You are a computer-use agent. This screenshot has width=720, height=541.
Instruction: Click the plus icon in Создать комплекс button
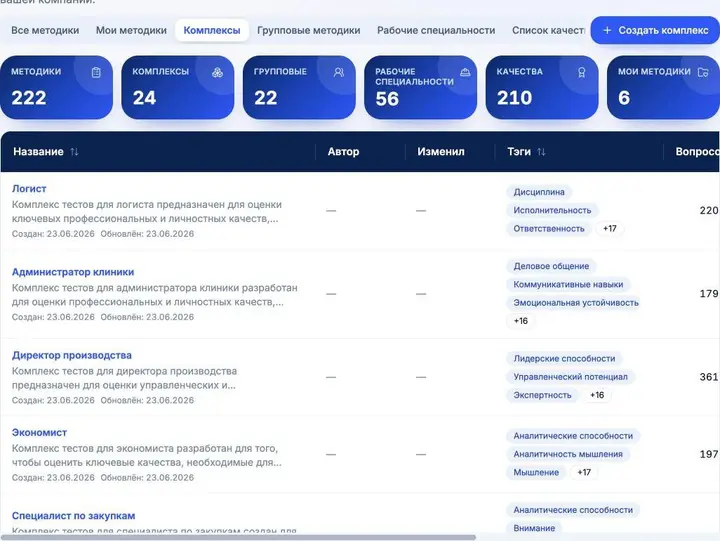pyautogui.click(x=607, y=30)
